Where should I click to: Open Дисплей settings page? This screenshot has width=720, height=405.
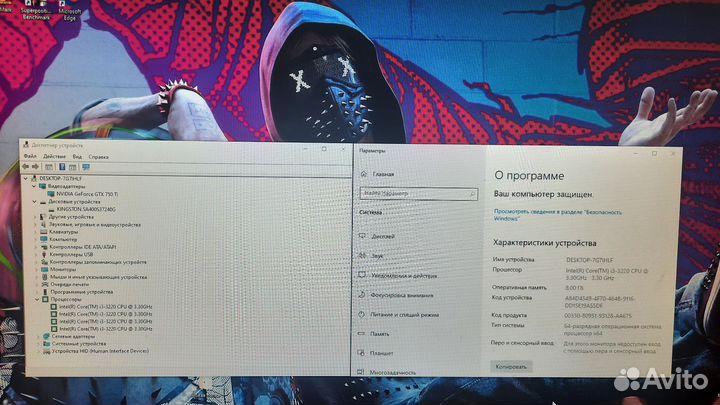tap(383, 236)
